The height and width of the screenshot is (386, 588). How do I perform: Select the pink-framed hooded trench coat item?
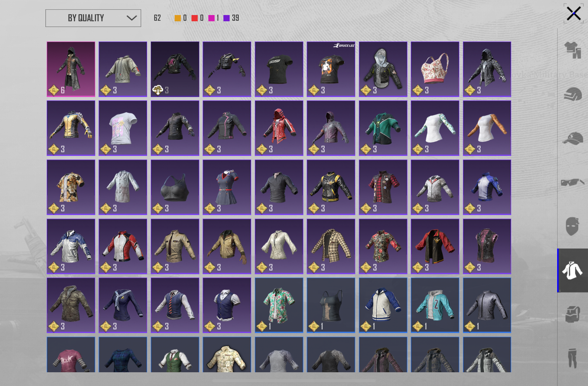point(71,69)
